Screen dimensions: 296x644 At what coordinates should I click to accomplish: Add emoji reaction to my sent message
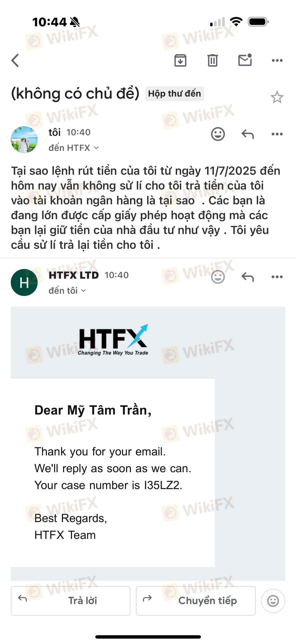(218, 134)
